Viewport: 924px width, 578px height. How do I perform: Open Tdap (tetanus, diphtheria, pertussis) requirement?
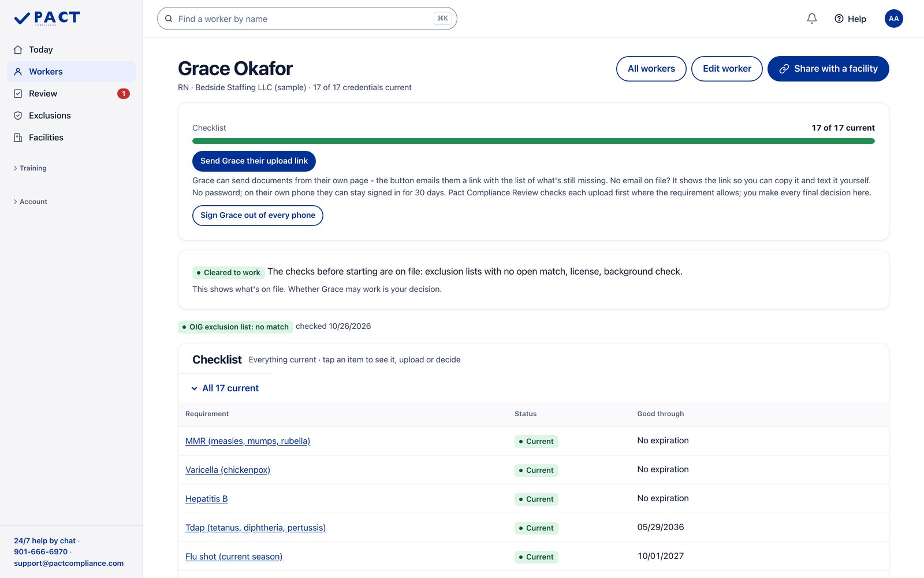255,528
